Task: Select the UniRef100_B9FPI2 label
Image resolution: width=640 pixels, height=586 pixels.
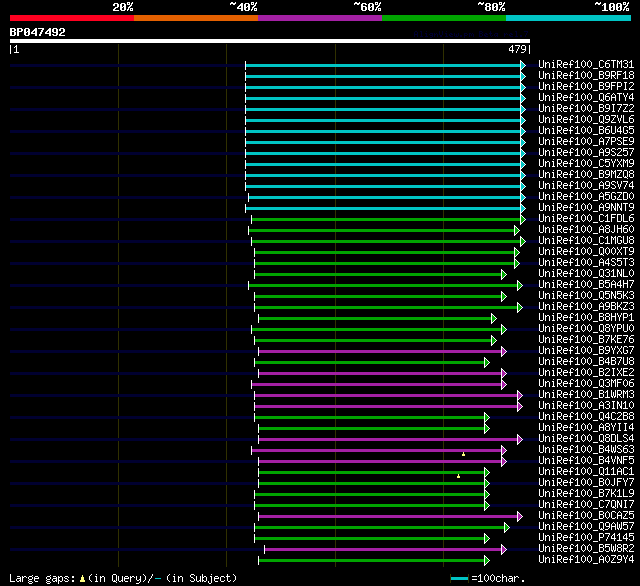Action: tap(586, 87)
